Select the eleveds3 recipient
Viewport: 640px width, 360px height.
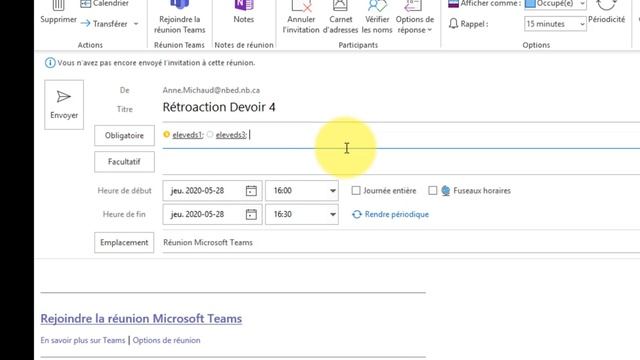click(x=231, y=135)
